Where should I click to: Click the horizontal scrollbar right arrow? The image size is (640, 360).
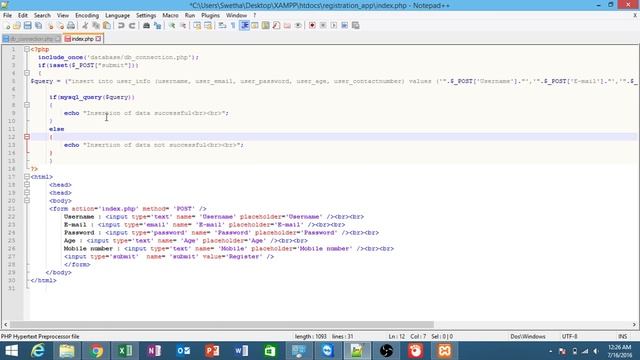(x=634, y=324)
